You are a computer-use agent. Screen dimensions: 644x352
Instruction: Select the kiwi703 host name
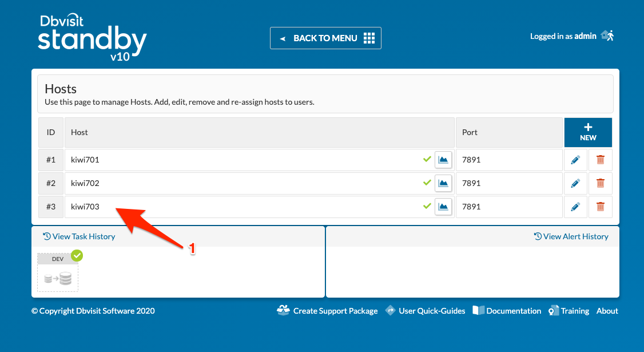[x=85, y=207]
